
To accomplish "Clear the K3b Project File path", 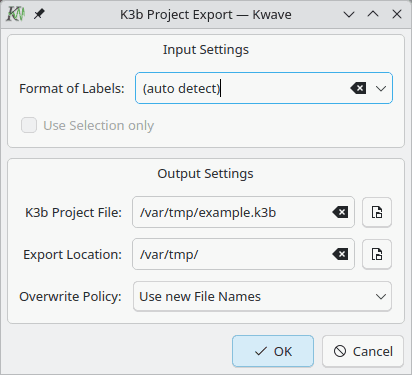I will (x=340, y=212).
